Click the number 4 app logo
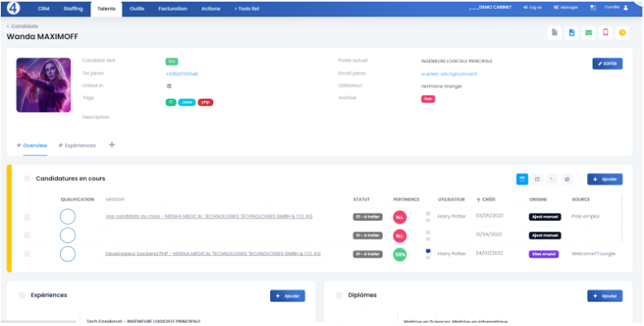The width and height of the screenshot is (644, 326). point(14,8)
